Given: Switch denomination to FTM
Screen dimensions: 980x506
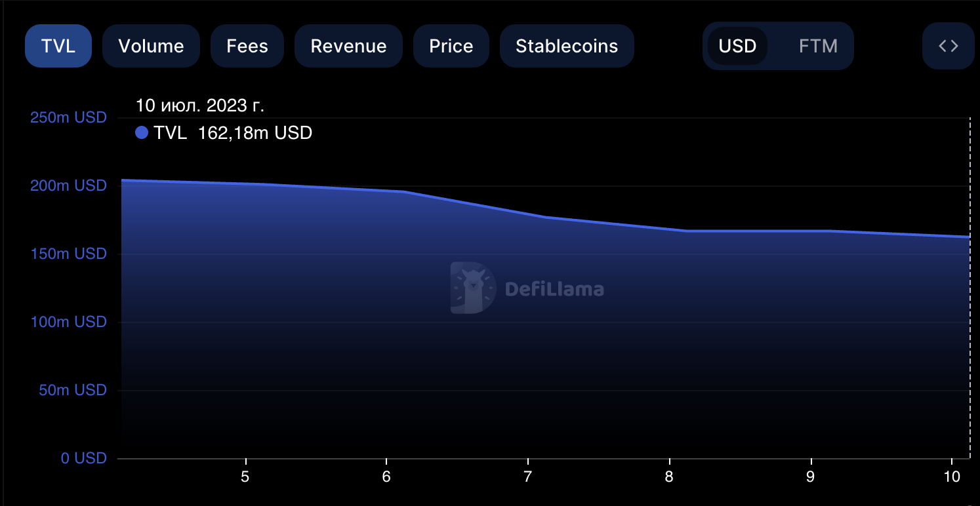Looking at the screenshot, I should click(818, 46).
